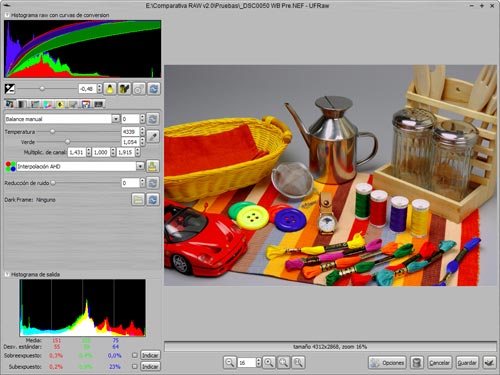Screen dimensions: 500x375
Task: Click the Verde slider
Action: tap(78, 142)
